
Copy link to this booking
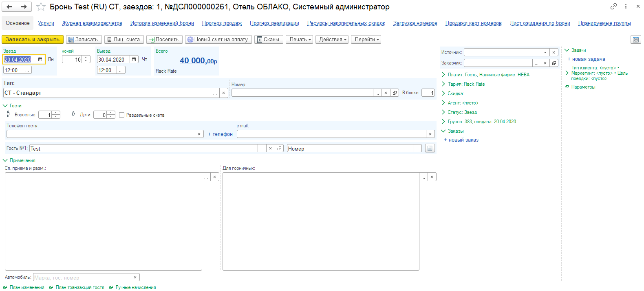click(x=613, y=6)
